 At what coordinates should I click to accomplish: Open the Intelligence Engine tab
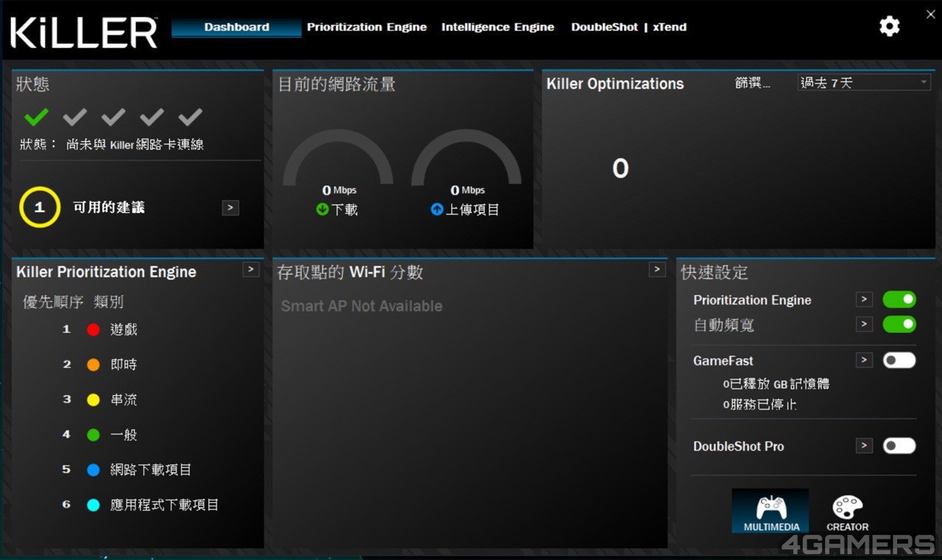coord(497,27)
